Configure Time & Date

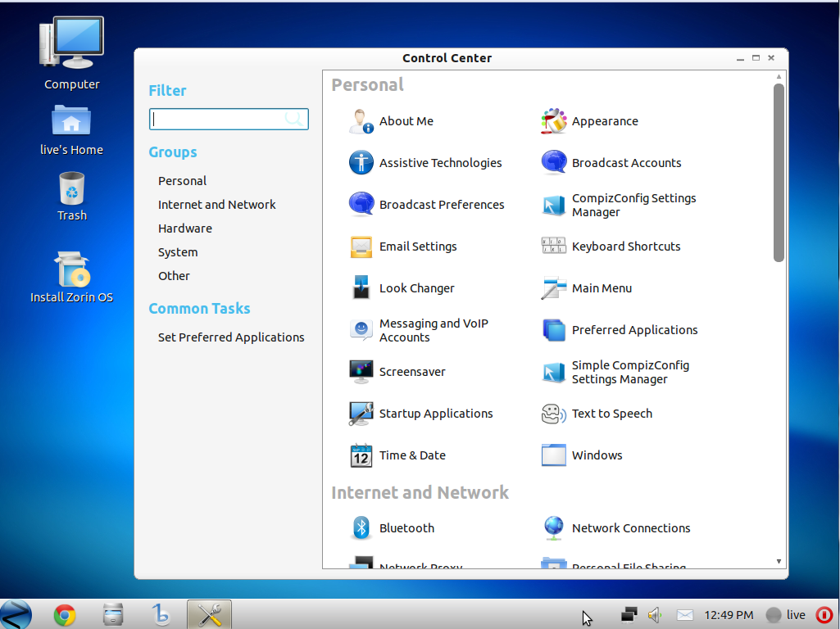coord(412,455)
